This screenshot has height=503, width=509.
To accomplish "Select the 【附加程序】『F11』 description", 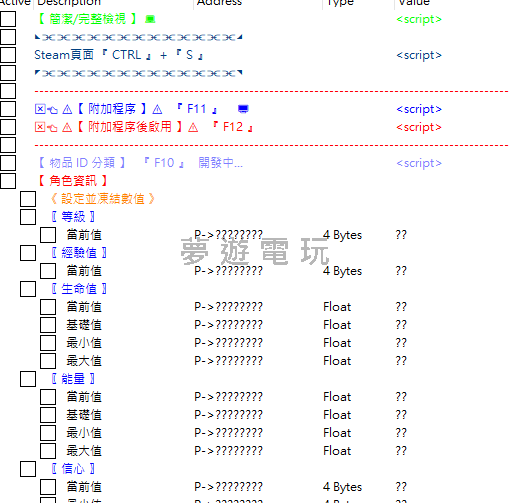I will coord(127,109).
